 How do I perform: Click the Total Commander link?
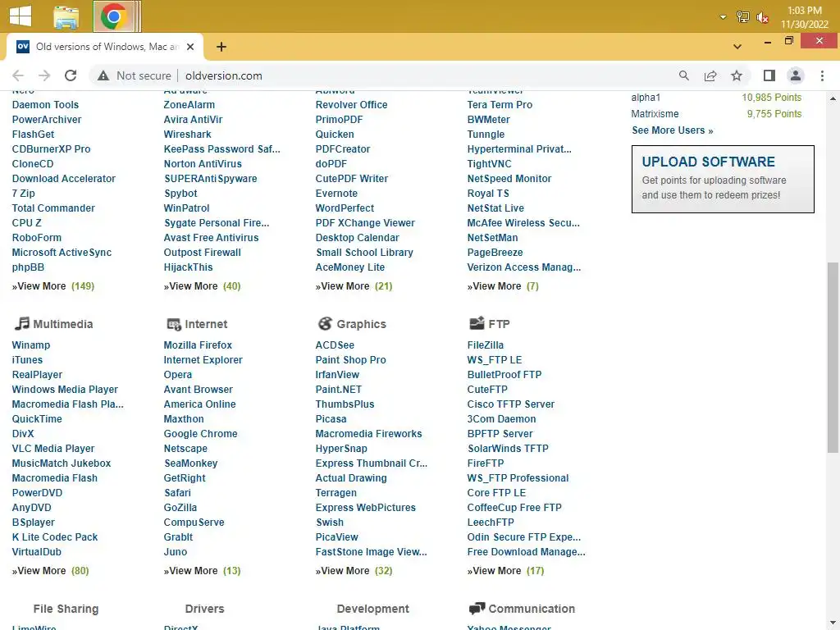click(53, 208)
